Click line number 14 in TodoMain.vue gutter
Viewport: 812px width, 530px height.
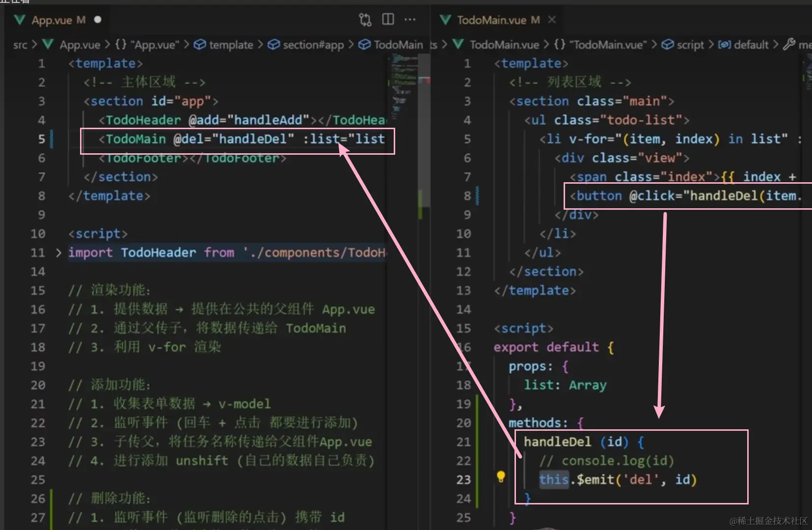[x=463, y=309]
